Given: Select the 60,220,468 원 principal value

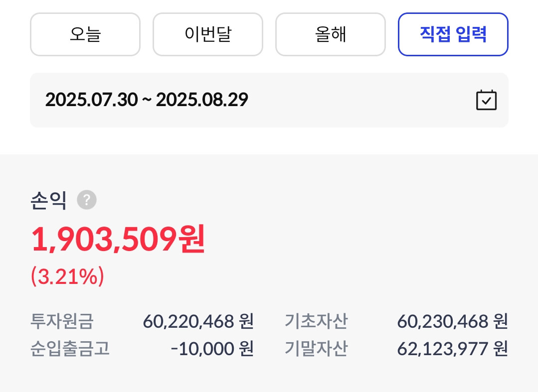Looking at the screenshot, I should click(198, 321).
